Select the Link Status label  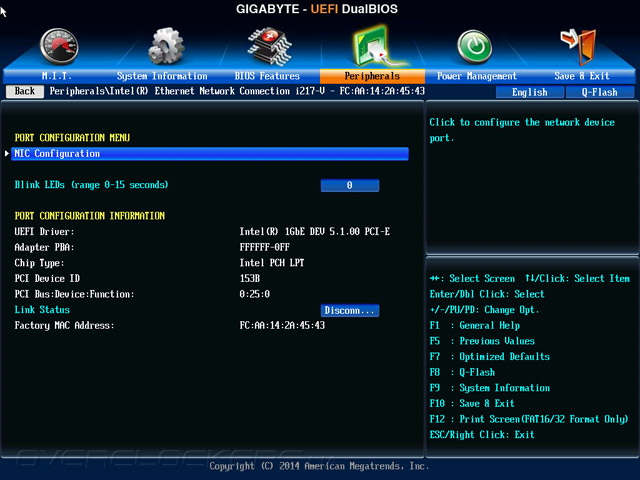coord(42,310)
